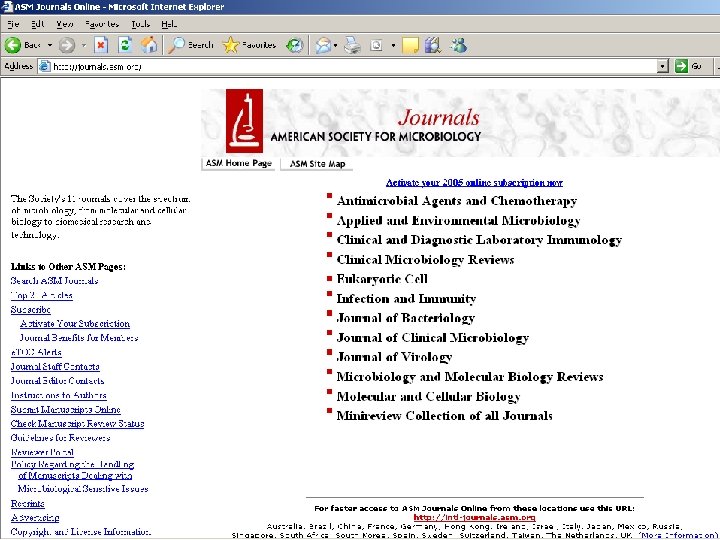The image size is (720, 540).
Task: Click the eTOC Alerts link
Action: tap(36, 352)
